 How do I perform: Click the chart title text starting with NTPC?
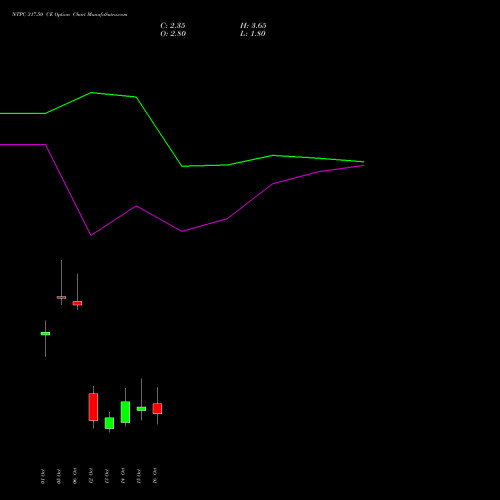70,15
